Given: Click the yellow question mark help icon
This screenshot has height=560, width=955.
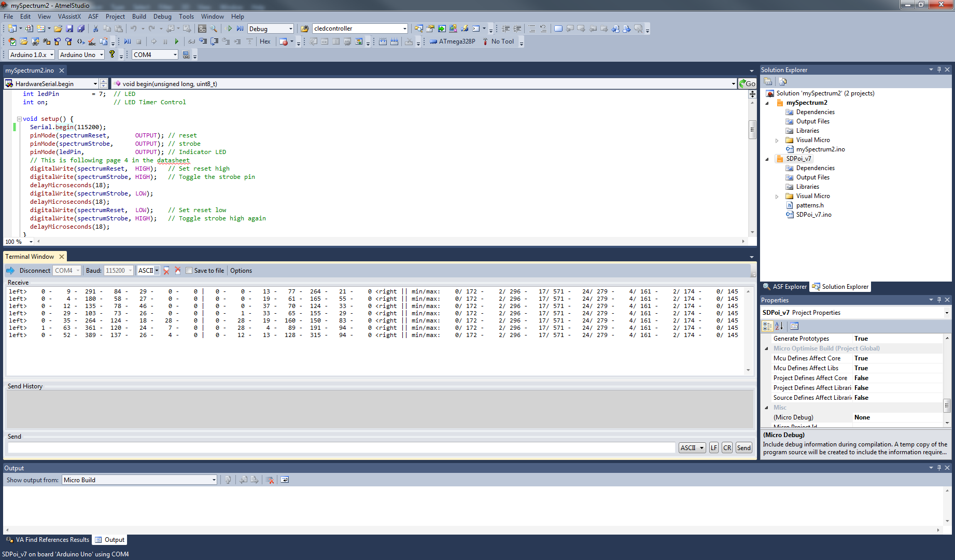Looking at the screenshot, I should [112, 54].
